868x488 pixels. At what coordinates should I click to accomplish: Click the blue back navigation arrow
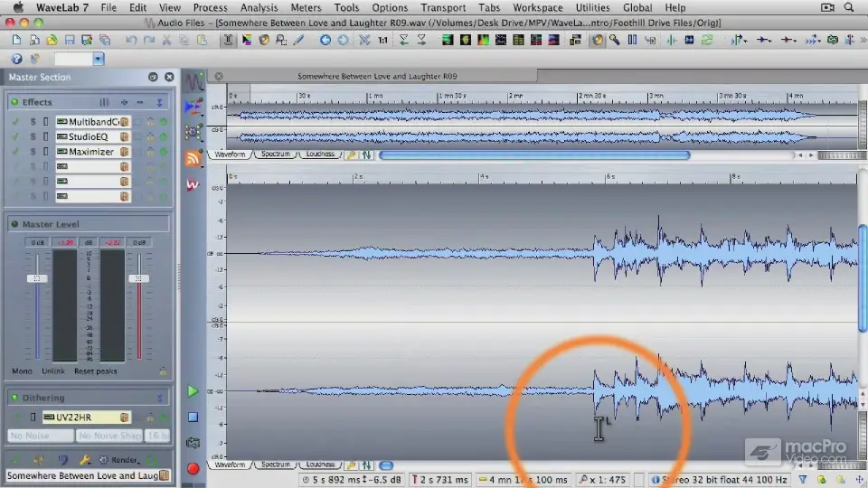click(325, 40)
